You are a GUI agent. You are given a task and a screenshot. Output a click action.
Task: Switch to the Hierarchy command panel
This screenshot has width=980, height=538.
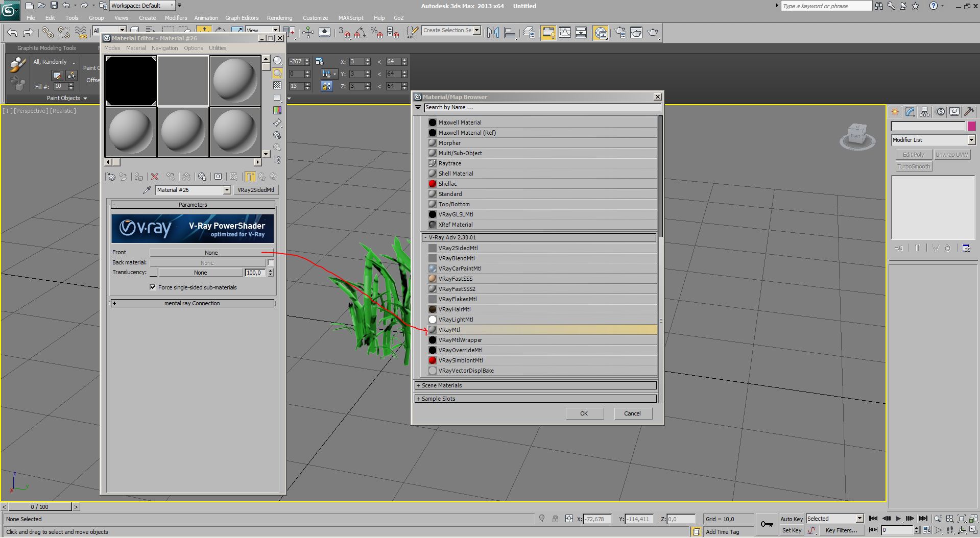[x=924, y=112]
